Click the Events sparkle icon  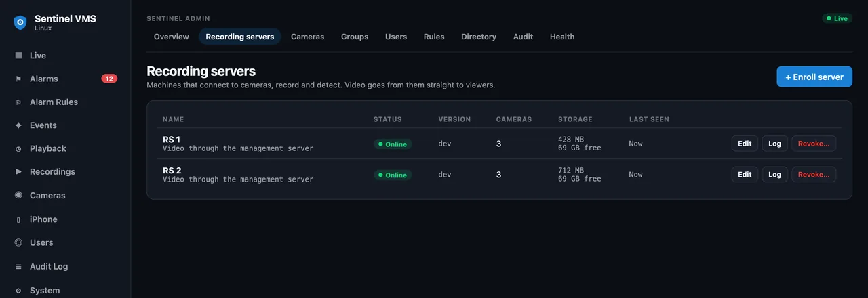pos(18,125)
